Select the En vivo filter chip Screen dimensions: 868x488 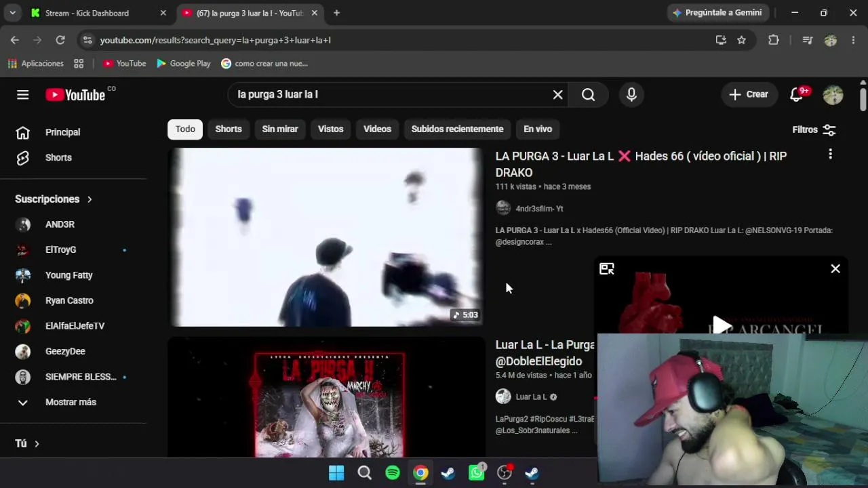(x=538, y=129)
